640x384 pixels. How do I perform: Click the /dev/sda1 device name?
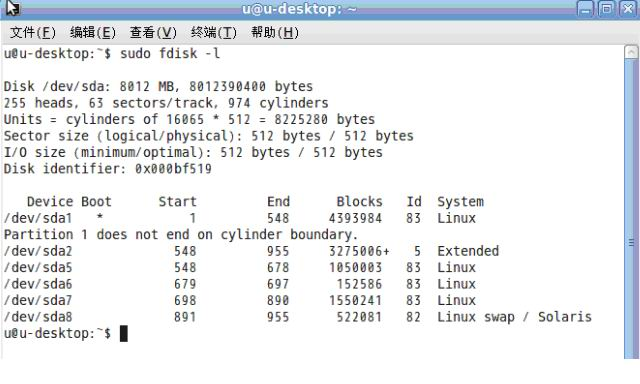tap(38, 218)
